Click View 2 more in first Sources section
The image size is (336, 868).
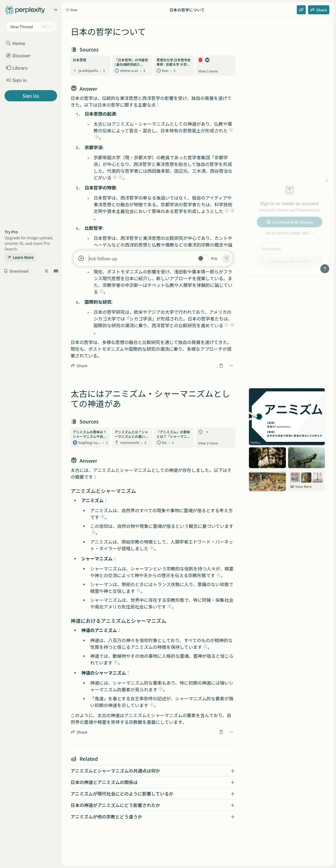pos(216,65)
